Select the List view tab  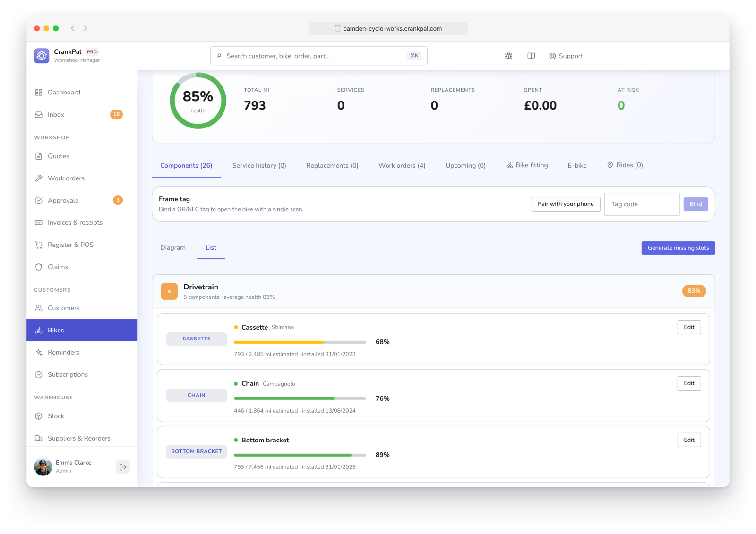[211, 248]
